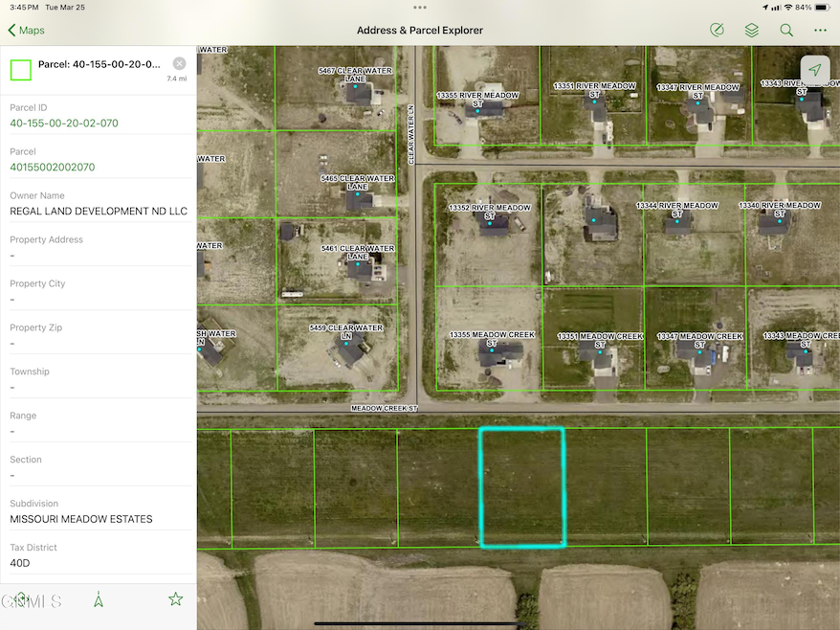
Task: Star the selected parcel as a favorite
Action: [x=175, y=598]
